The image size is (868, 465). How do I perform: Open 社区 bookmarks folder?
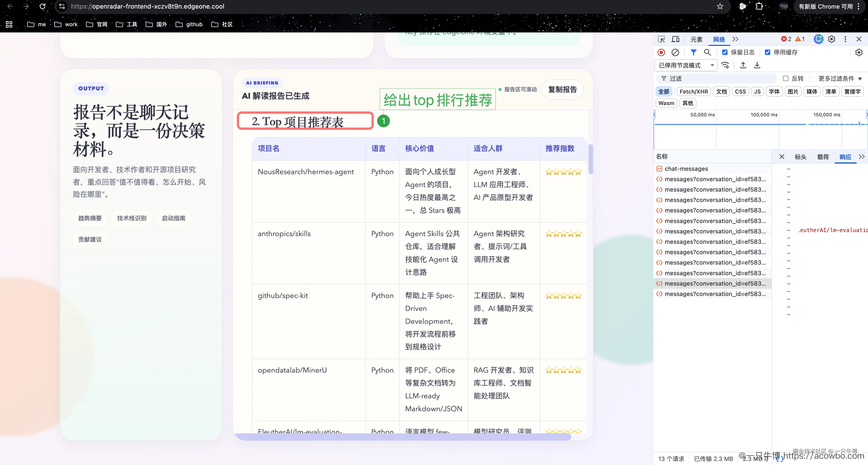[x=222, y=24]
